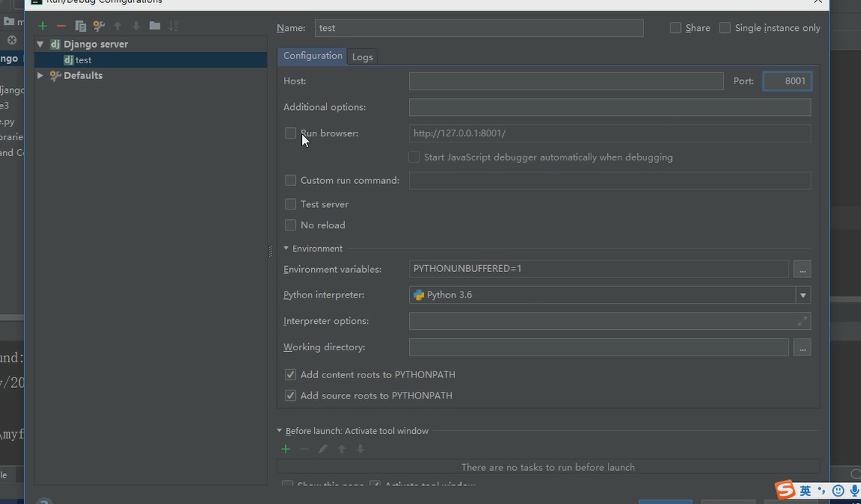The width and height of the screenshot is (861, 504).
Task: Open the Python interpreter dropdown arrow
Action: tap(803, 295)
